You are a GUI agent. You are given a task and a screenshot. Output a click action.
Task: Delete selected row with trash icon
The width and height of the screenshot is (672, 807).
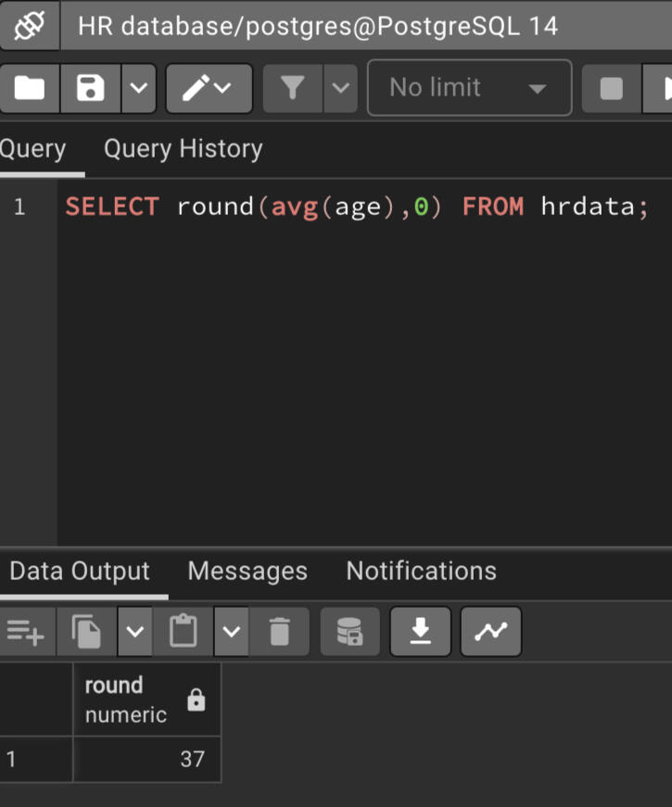point(279,632)
